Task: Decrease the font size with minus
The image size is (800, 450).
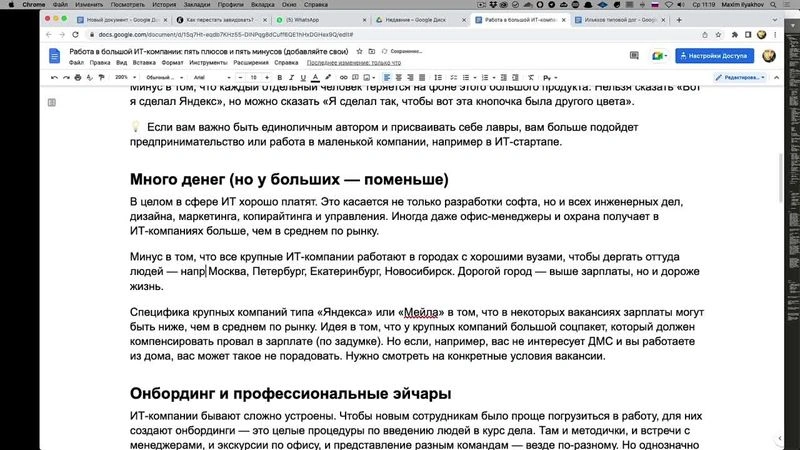Action: point(241,78)
